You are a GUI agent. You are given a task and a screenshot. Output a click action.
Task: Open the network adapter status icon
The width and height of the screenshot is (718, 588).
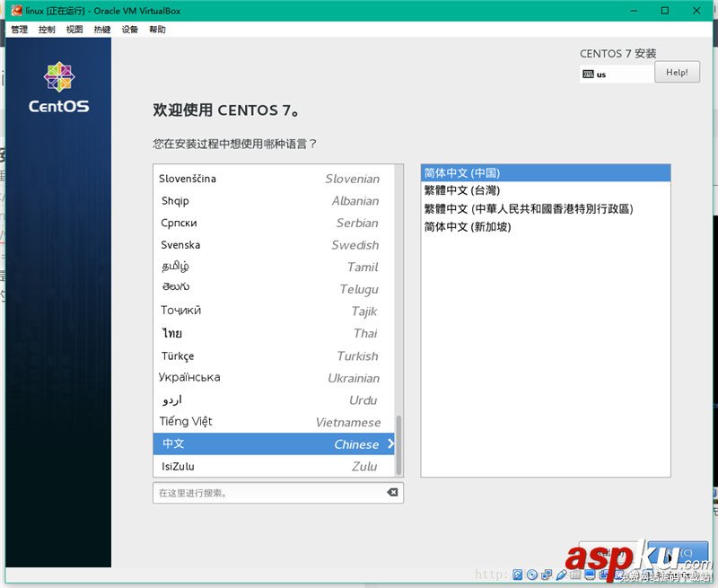[x=547, y=575]
